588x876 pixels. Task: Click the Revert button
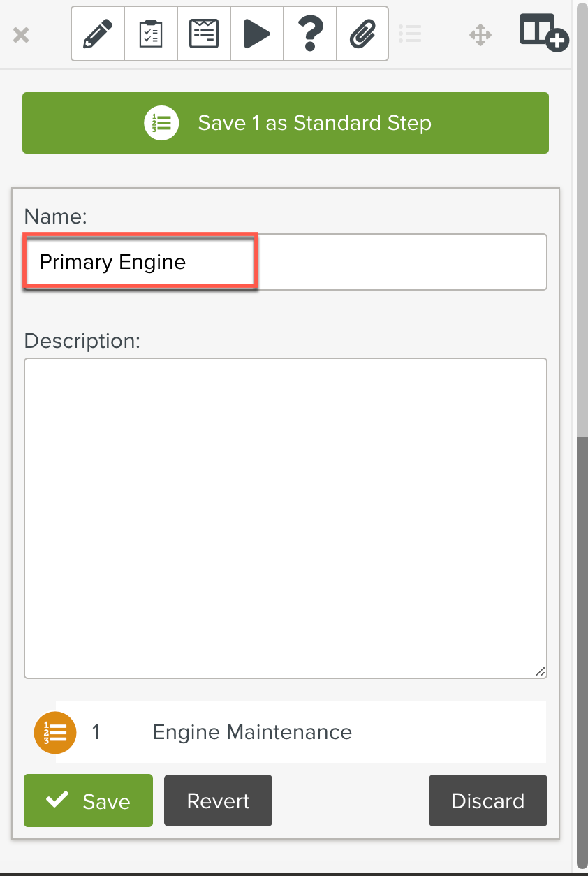[x=218, y=801]
